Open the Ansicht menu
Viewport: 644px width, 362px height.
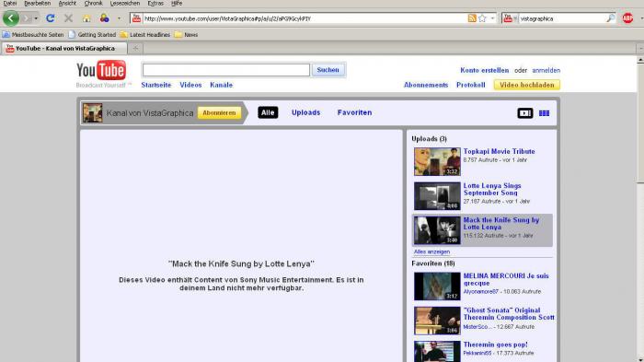click(67, 4)
